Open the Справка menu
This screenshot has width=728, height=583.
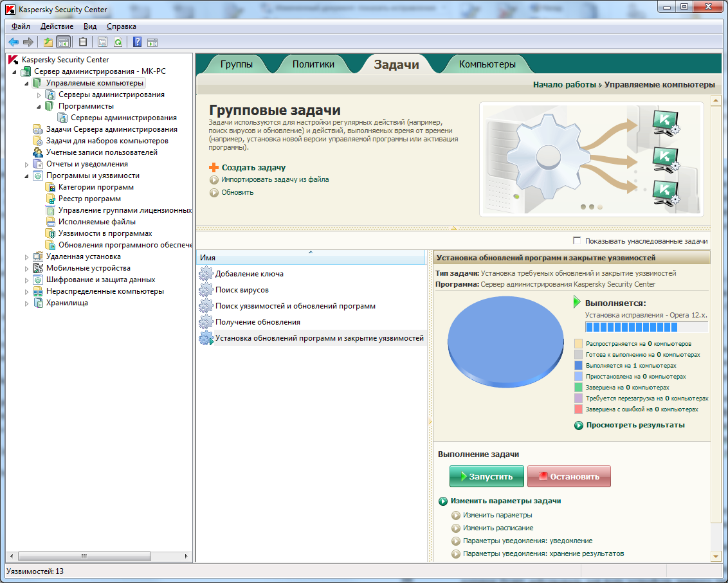pyautogui.click(x=121, y=26)
